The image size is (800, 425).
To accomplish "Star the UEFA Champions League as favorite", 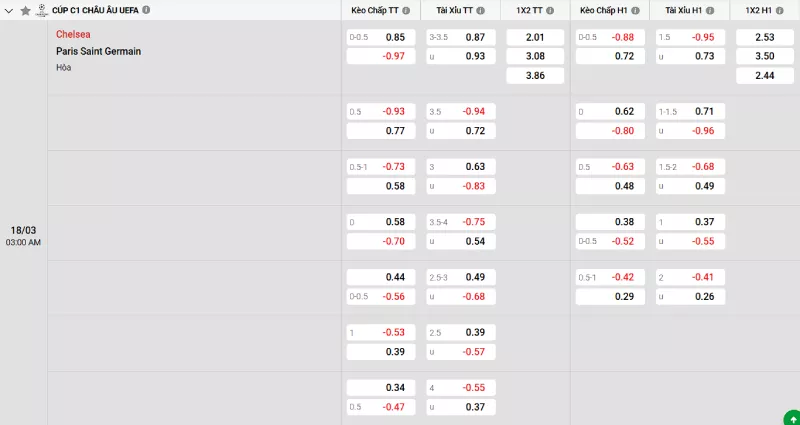I will (26, 10).
